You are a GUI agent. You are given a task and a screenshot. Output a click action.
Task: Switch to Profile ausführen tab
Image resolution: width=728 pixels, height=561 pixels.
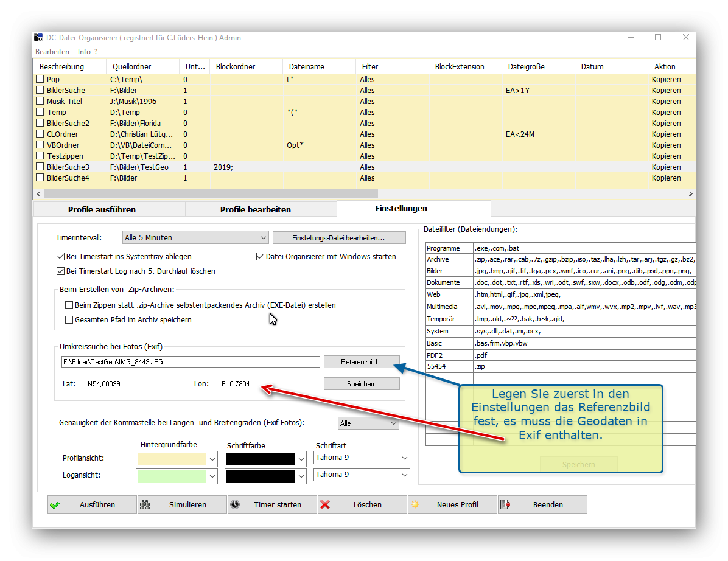coord(102,209)
